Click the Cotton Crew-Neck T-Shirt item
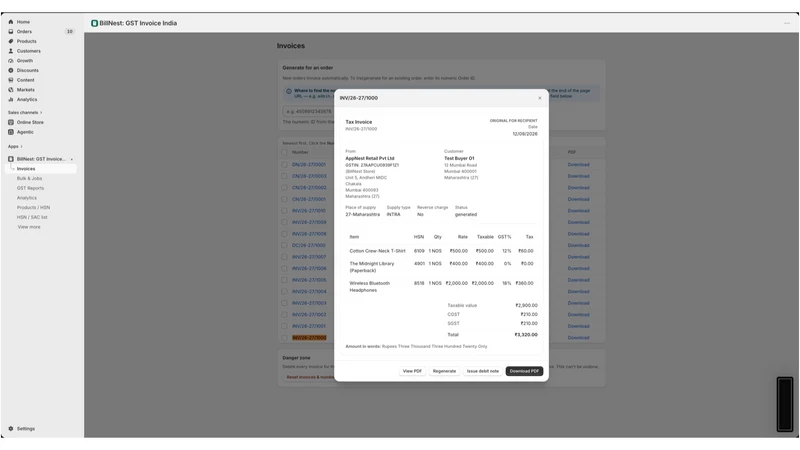Screen dimensions: 800x450 (378, 251)
